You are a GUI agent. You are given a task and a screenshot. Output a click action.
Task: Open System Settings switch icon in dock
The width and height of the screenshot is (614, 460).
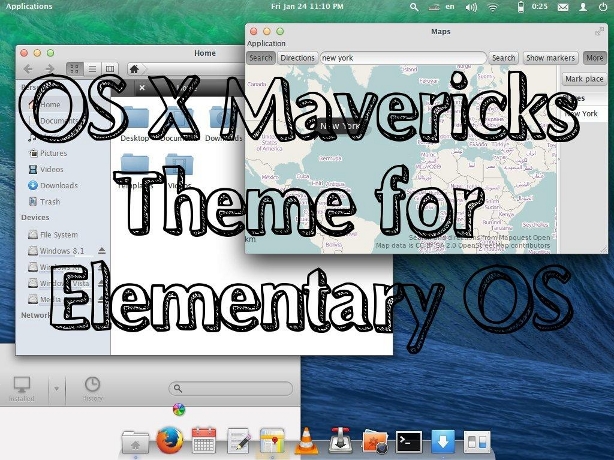[x=477, y=442]
